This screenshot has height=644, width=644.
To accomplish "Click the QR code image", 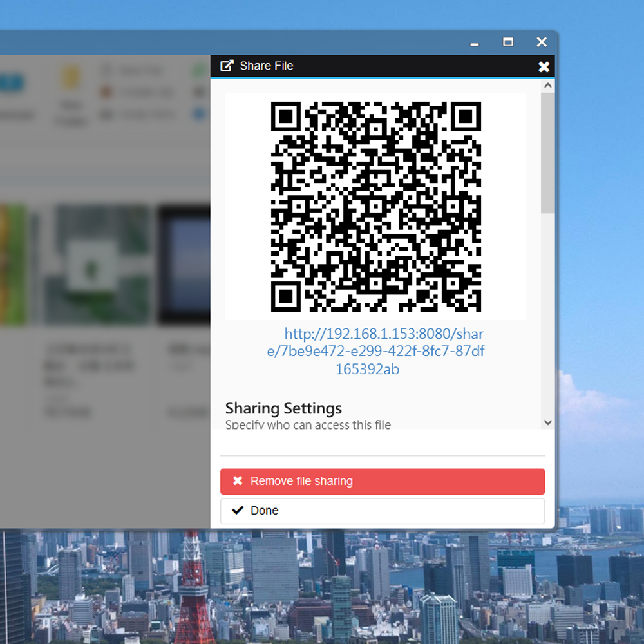I will pyautogui.click(x=375, y=206).
